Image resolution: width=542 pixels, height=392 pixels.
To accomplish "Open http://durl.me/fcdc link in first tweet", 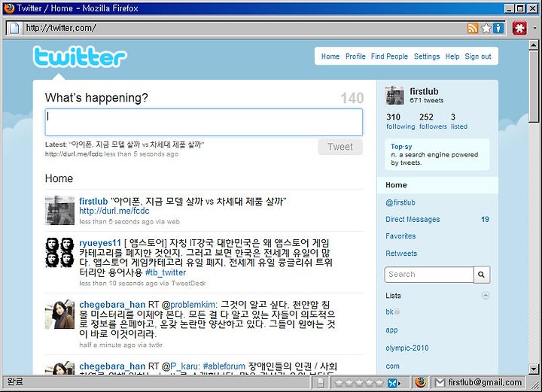I will (x=114, y=211).
